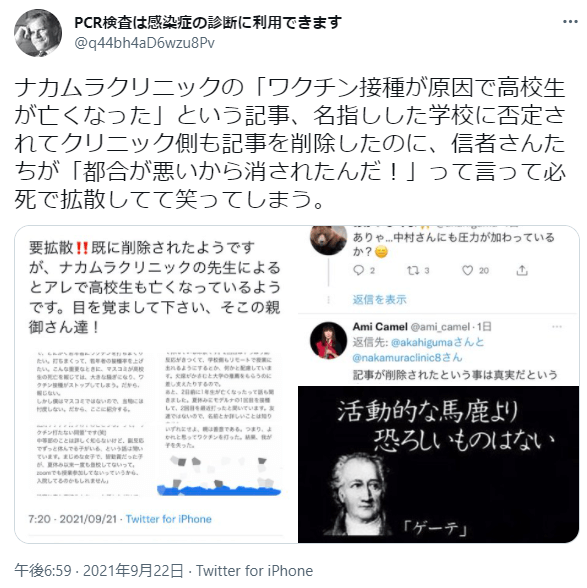Click the 午後6:59 · 2021年9月22日 timestamp
The height and width of the screenshot is (588, 587).
pyautogui.click(x=99, y=571)
